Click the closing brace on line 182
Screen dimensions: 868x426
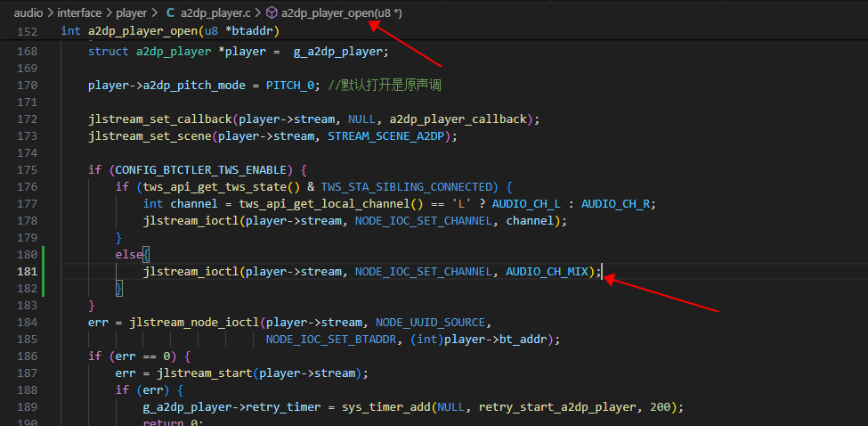(119, 289)
